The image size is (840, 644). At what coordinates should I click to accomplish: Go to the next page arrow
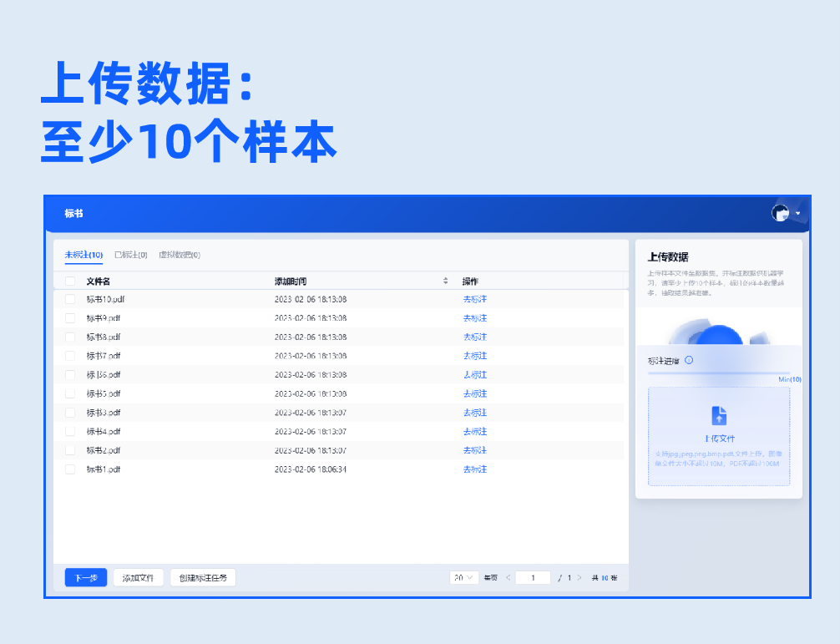point(579,577)
